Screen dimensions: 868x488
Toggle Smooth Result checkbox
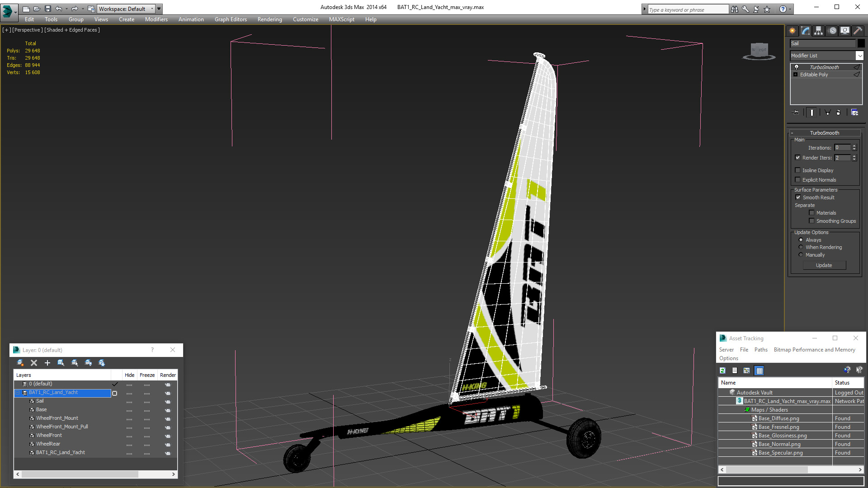(798, 197)
